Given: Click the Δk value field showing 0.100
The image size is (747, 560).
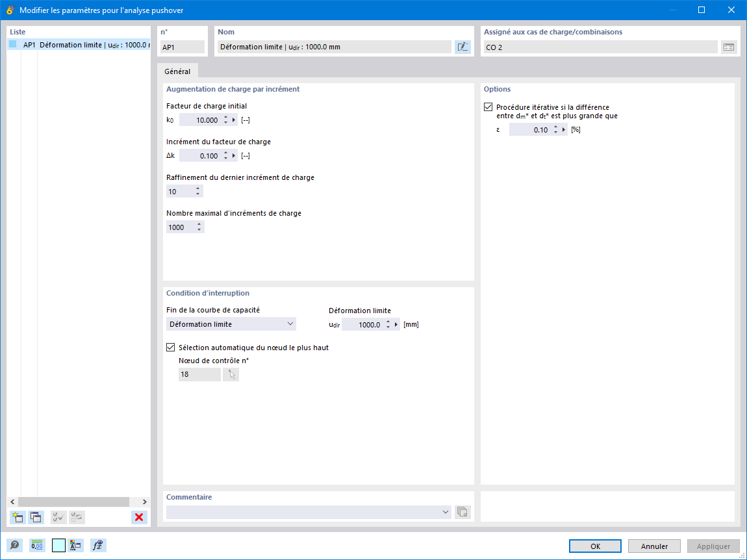Looking at the screenshot, I should (x=200, y=156).
